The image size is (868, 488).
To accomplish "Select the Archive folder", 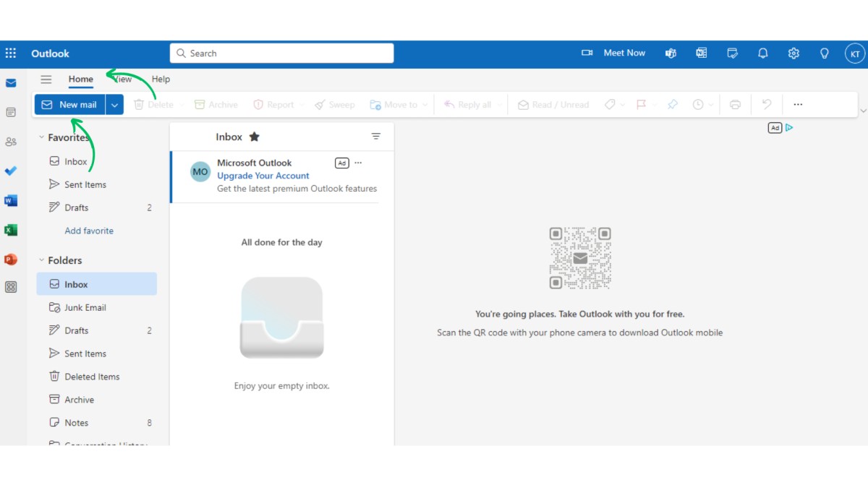I will (x=97, y=400).
